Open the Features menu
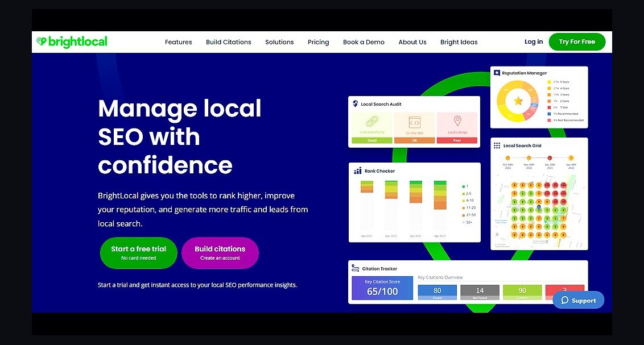This screenshot has height=345, width=644. point(178,42)
